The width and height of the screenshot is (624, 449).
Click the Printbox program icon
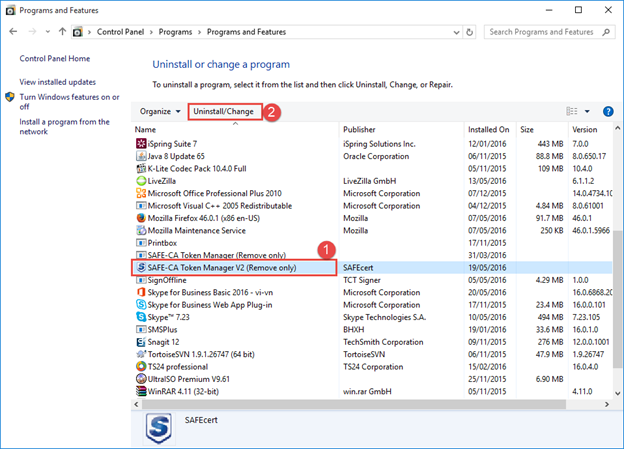tap(141, 242)
